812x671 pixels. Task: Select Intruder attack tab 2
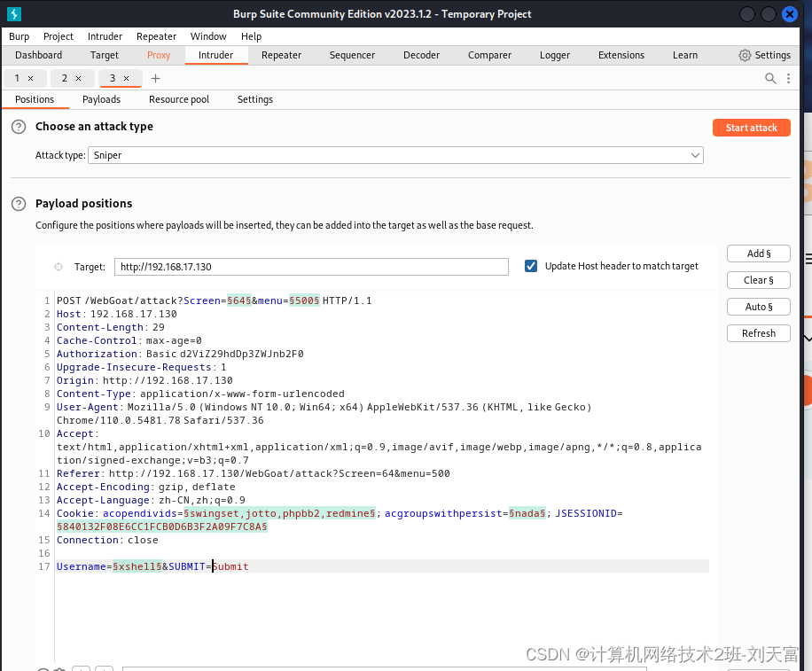pos(65,78)
